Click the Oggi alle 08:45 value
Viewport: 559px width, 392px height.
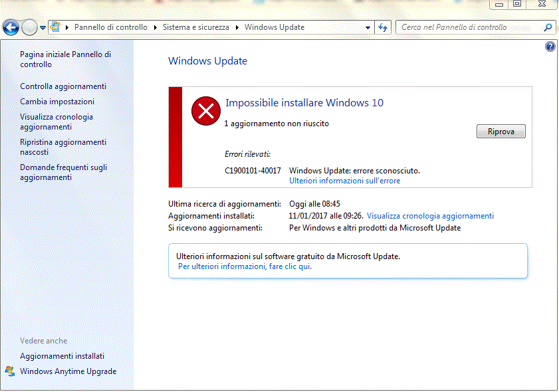coord(315,204)
